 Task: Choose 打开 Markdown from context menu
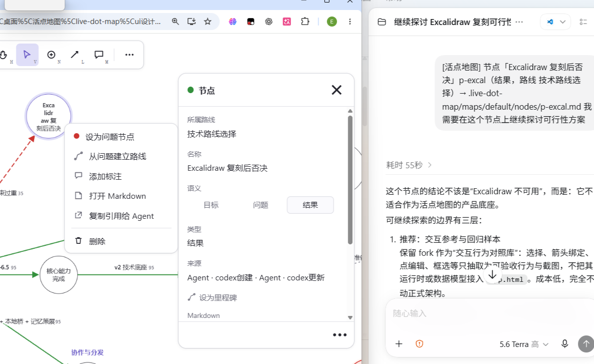[x=121, y=196]
